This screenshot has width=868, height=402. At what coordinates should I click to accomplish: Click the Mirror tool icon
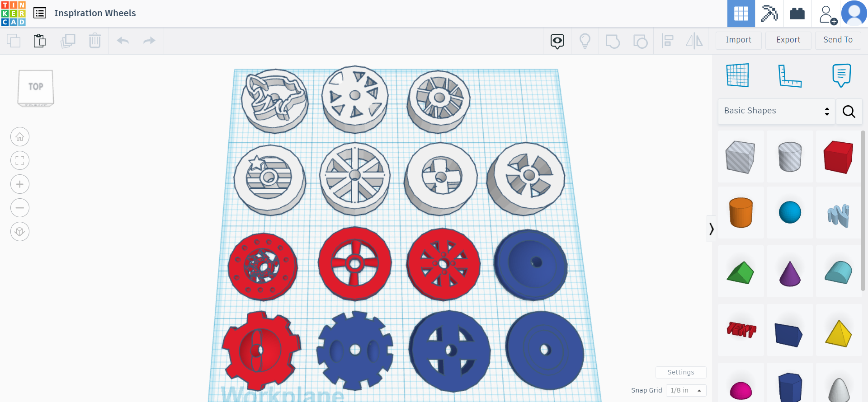tap(694, 41)
